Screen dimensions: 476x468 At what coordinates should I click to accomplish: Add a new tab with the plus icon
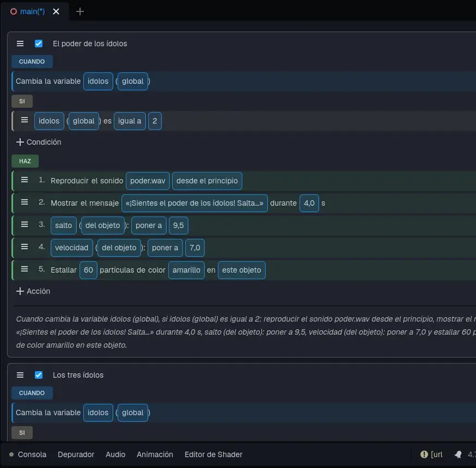(x=80, y=11)
